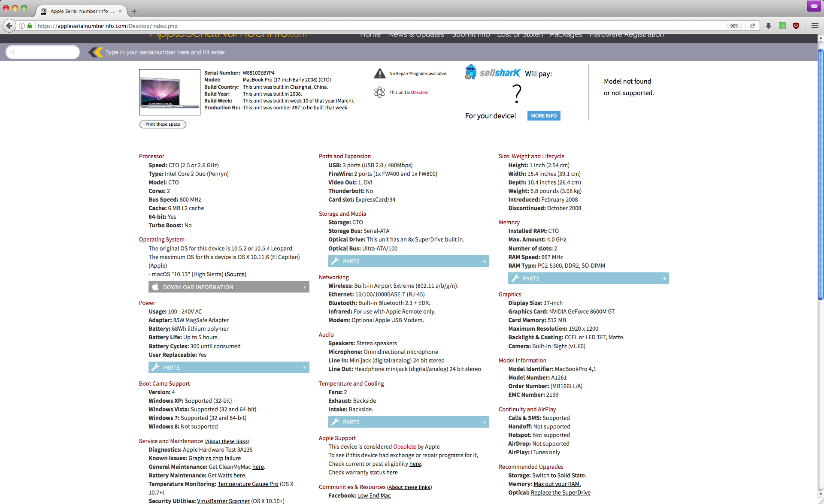Open the warranty status here link

tap(392, 472)
